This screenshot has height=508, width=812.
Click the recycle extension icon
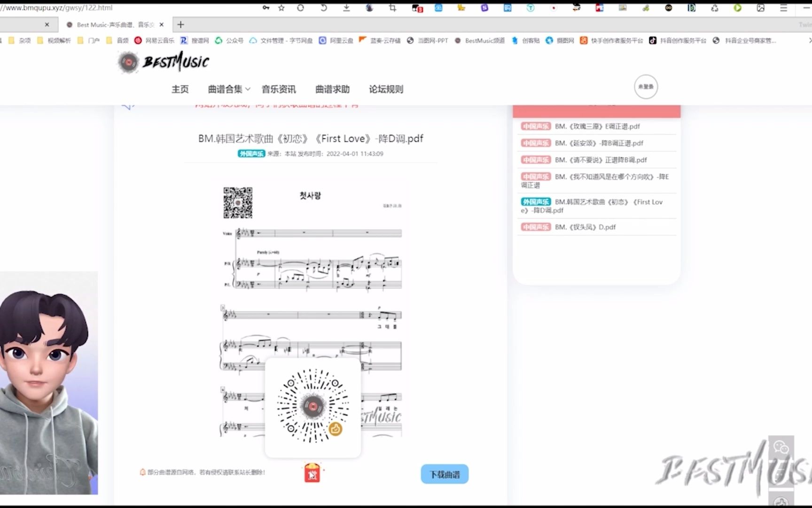point(714,8)
